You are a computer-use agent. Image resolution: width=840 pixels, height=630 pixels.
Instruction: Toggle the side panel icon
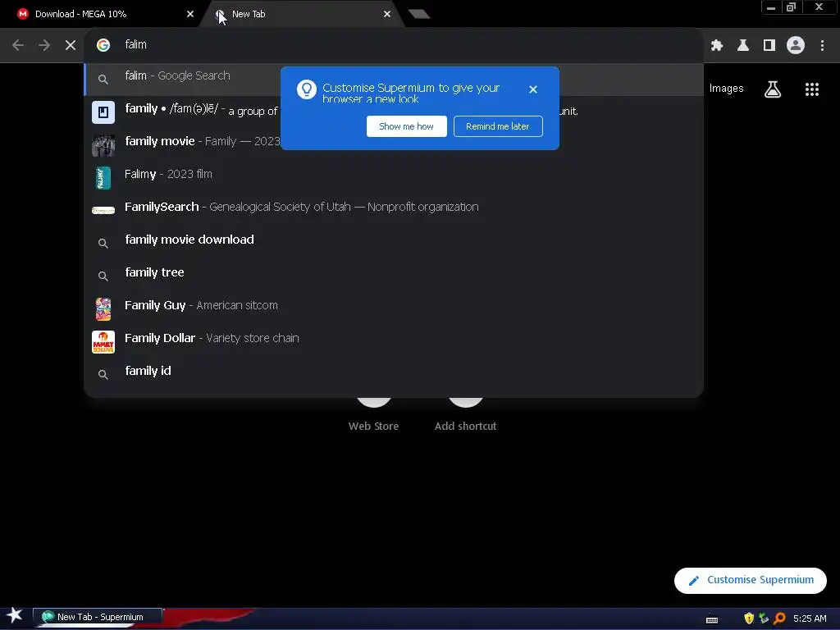pyautogui.click(x=769, y=46)
